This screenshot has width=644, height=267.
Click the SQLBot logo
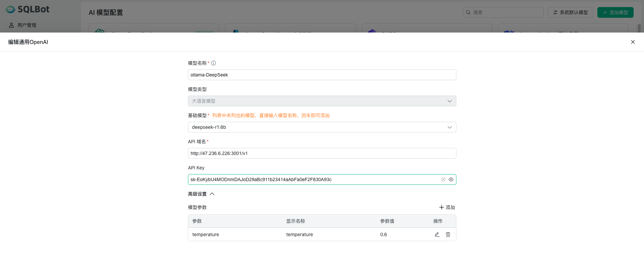[x=28, y=9]
